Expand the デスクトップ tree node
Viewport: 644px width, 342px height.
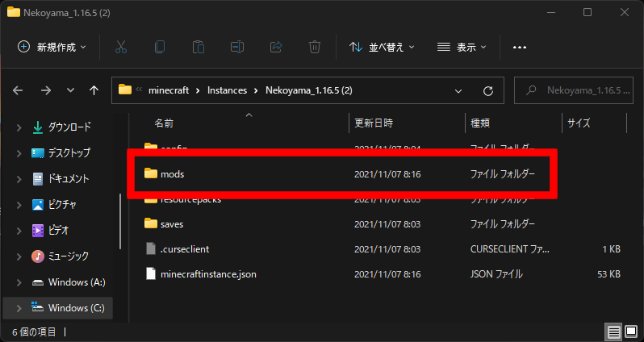click(19, 153)
